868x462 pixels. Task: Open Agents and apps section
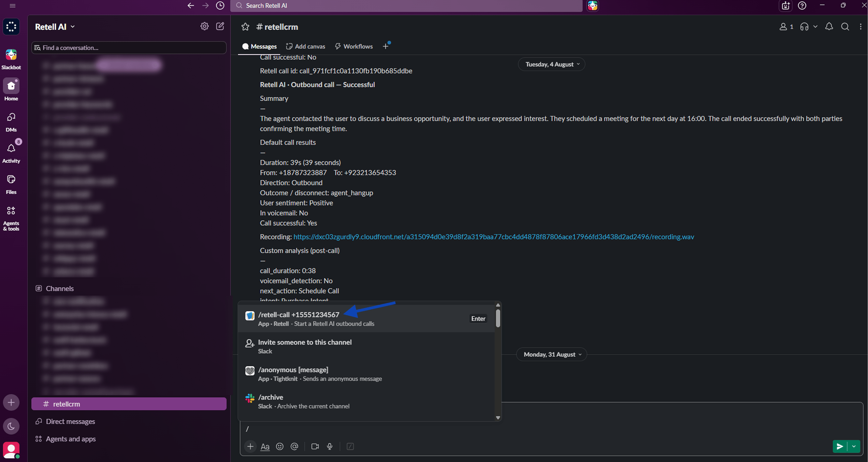[65, 439]
